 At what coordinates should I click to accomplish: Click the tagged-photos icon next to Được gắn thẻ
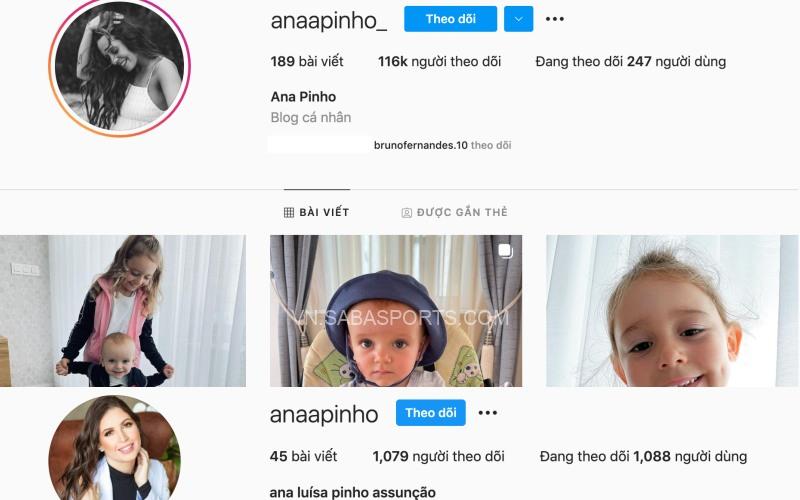[x=407, y=213]
